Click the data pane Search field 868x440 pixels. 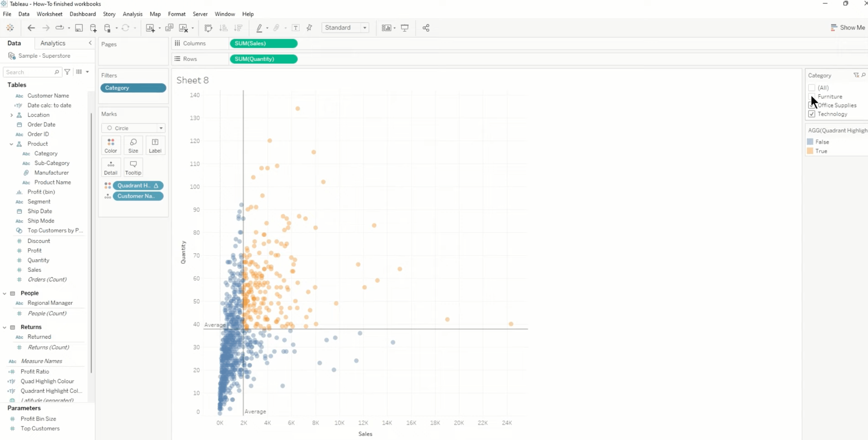tap(30, 72)
